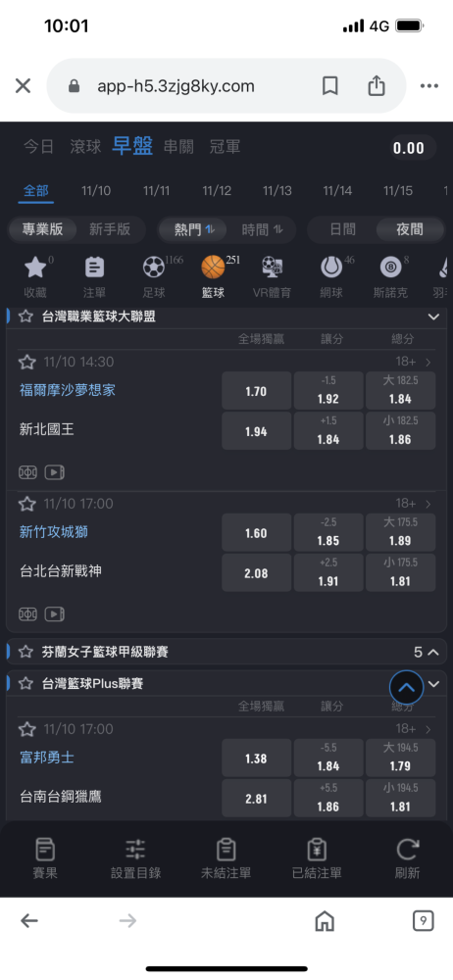Open more markets 18+ for 福爾摩沙夢想家 match

click(x=414, y=362)
